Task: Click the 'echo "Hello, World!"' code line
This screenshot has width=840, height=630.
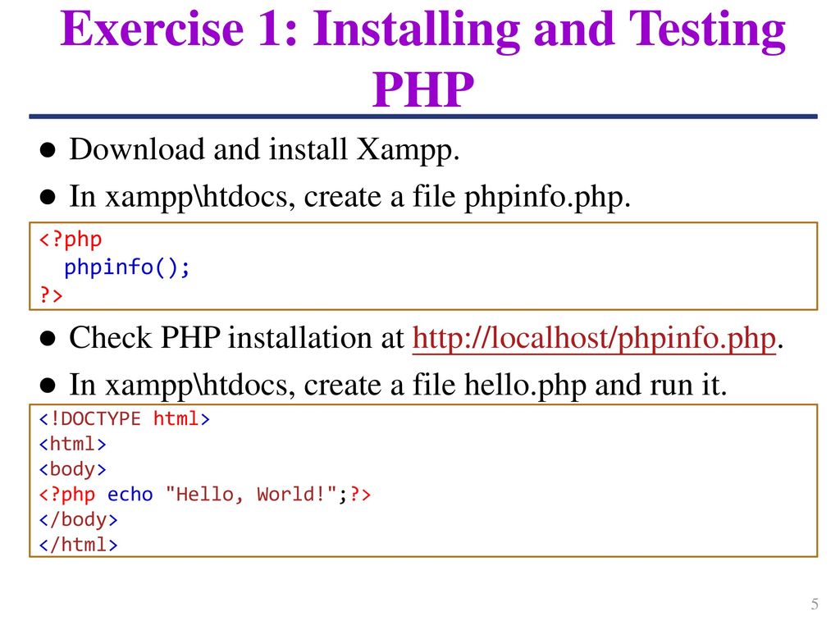Action: click(x=204, y=494)
